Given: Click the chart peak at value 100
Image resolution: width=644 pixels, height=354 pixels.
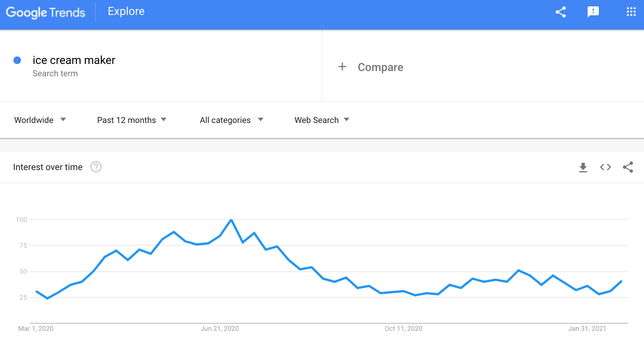Looking at the screenshot, I should pos(231,220).
